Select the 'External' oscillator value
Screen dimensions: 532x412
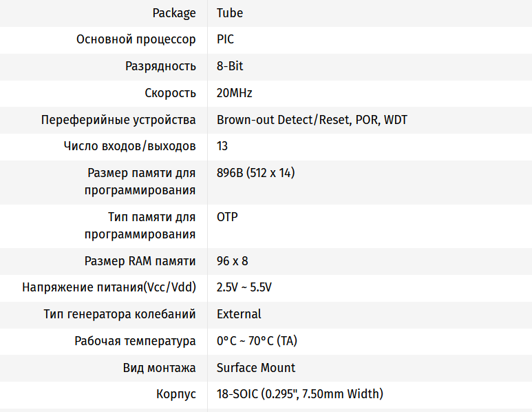coord(239,314)
